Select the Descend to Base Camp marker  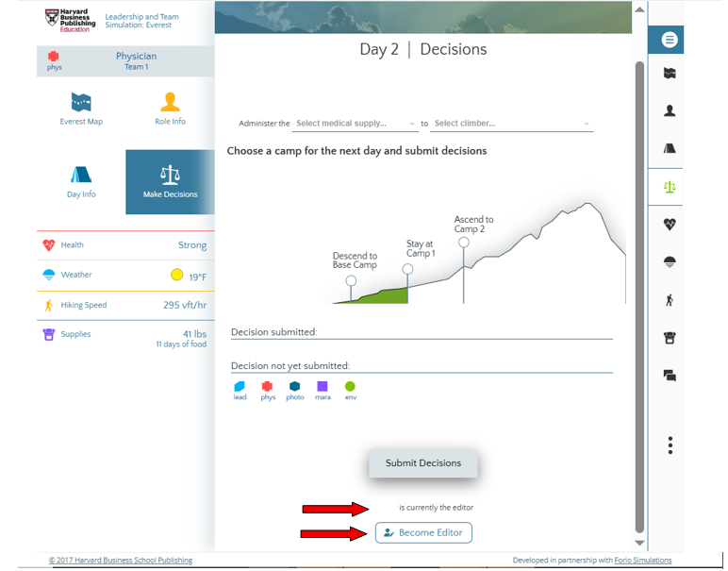[x=351, y=280]
